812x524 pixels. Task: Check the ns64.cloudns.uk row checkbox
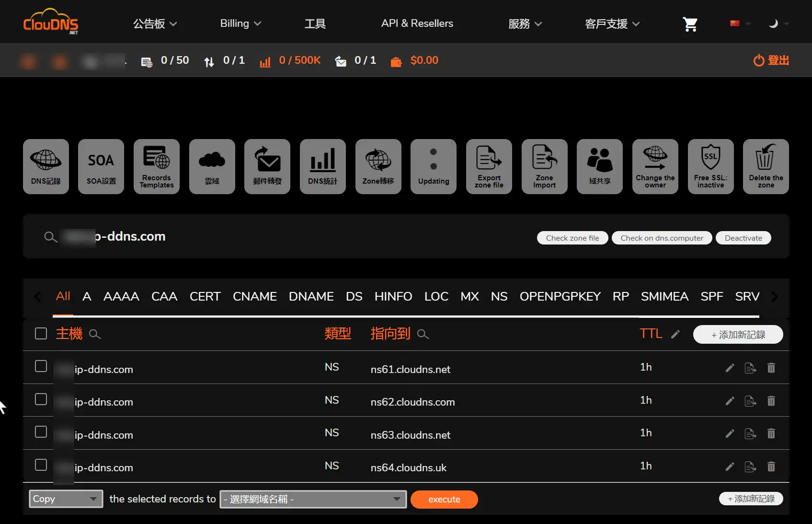pos(41,465)
